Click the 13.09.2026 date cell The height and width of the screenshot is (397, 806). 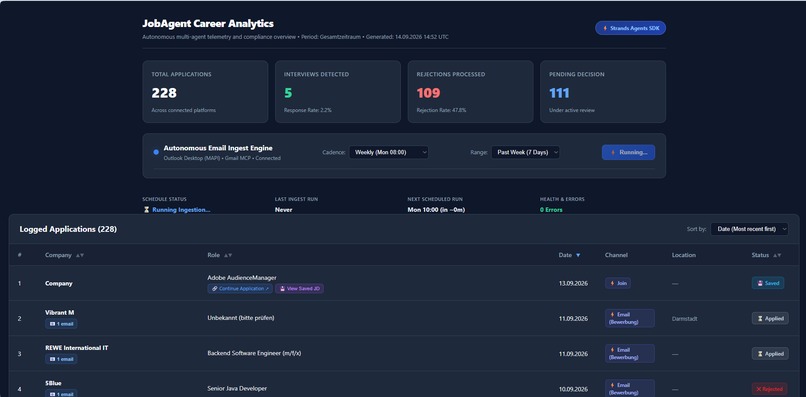[573, 283]
